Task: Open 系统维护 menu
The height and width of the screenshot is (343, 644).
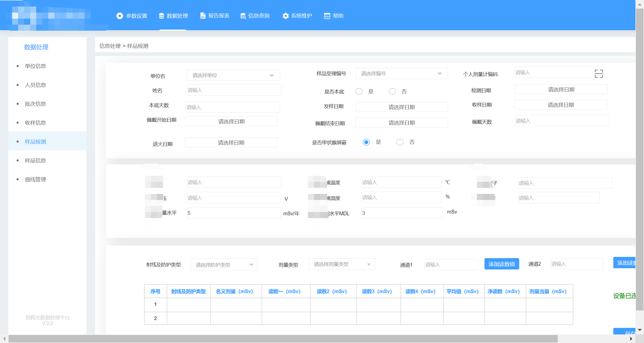Action: point(297,16)
